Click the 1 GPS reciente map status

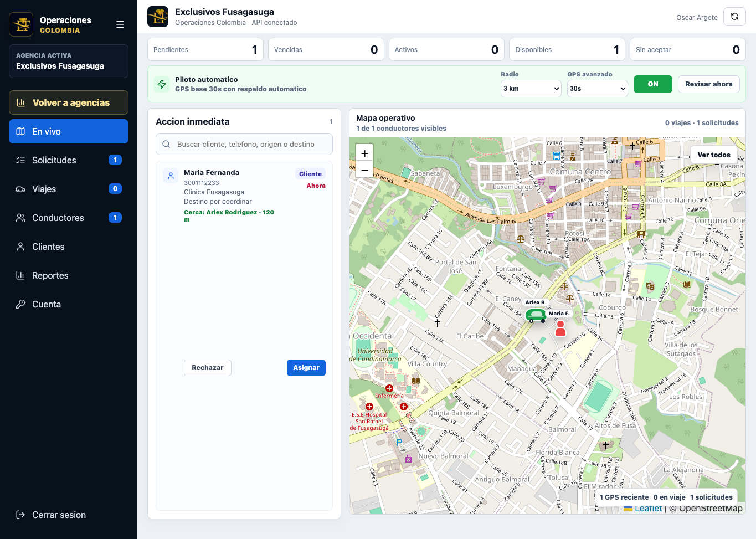point(624,497)
